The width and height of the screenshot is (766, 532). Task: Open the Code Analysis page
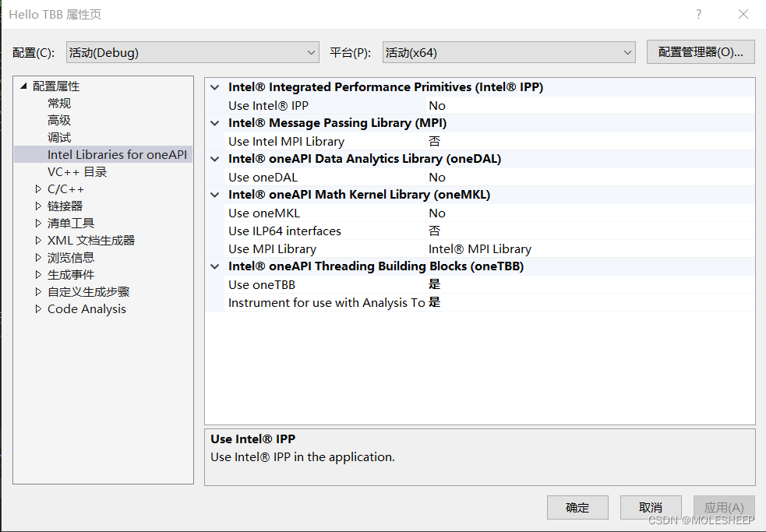coord(86,308)
